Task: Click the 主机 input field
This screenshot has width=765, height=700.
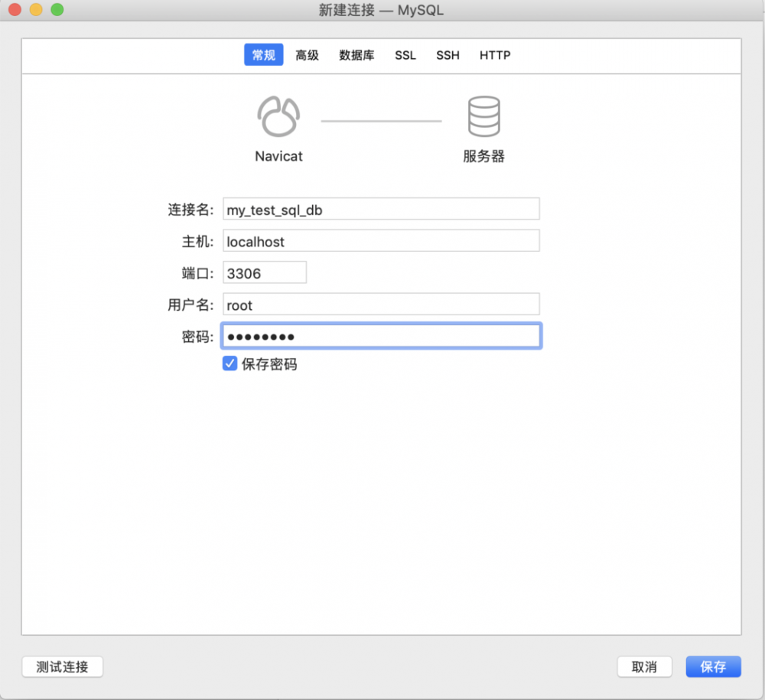Action: coord(381,240)
